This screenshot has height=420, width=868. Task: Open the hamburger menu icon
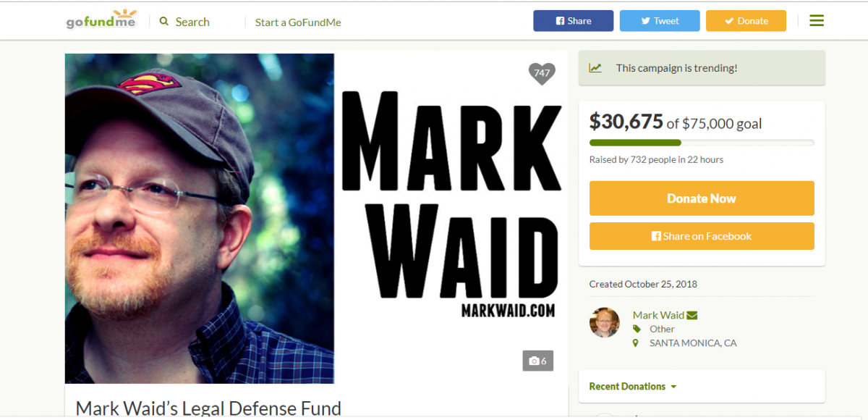(817, 21)
